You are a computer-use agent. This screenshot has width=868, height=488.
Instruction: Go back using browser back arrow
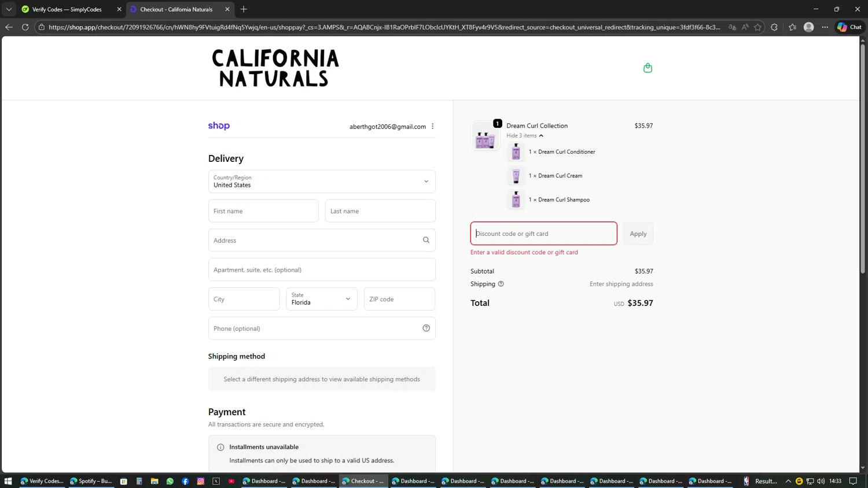pyautogui.click(x=9, y=27)
